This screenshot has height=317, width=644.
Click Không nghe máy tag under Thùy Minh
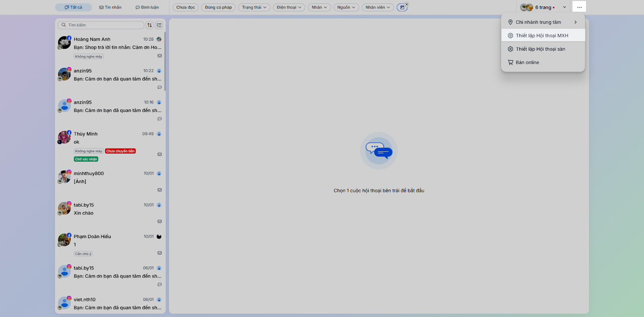tap(89, 151)
